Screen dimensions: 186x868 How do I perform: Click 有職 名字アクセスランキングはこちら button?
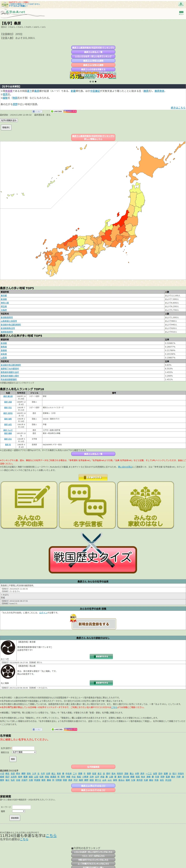tap(93, 860)
